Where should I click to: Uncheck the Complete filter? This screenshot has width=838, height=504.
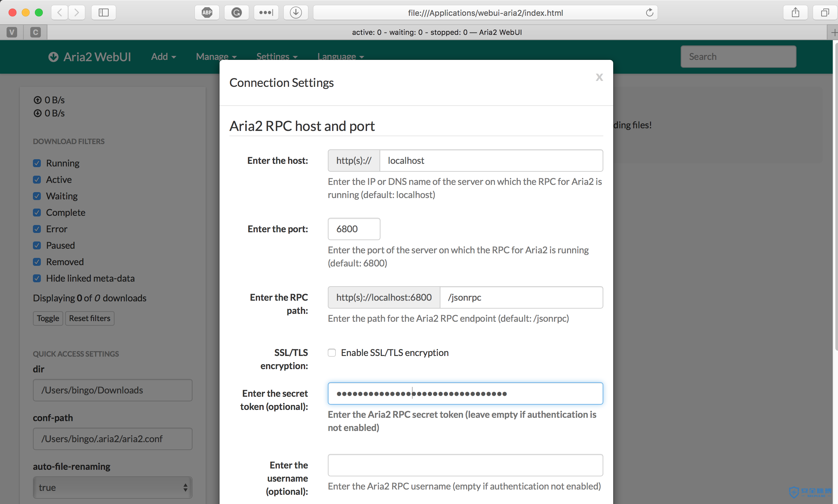tap(37, 213)
